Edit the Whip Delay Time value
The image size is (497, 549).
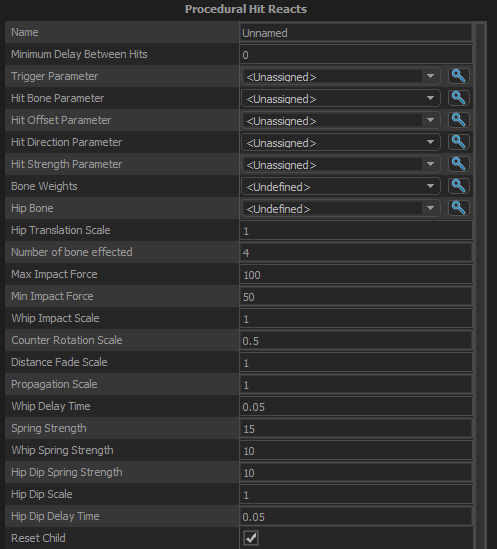tap(356, 406)
